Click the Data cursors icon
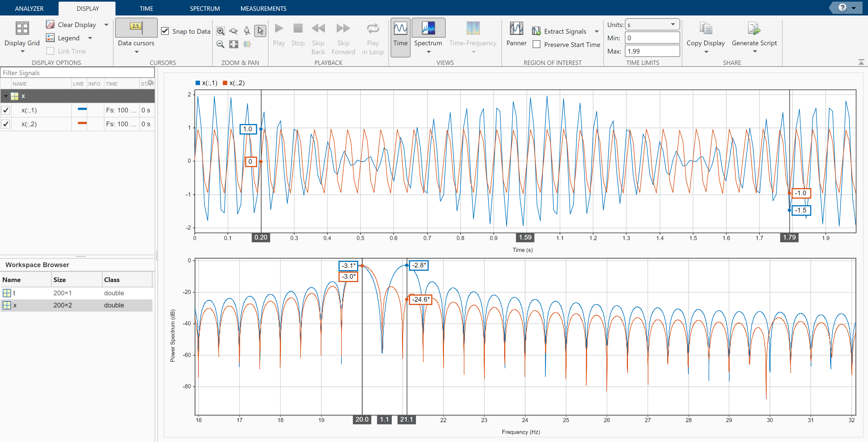The width and height of the screenshot is (868, 442). point(136,27)
